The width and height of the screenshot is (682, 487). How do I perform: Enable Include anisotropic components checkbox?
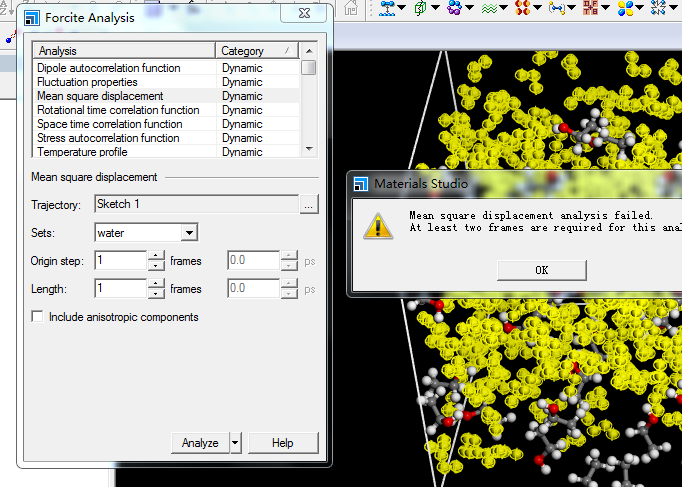coord(38,317)
